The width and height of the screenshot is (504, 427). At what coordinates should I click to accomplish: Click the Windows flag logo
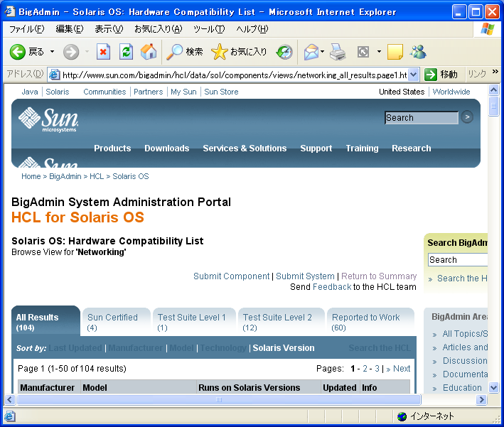pyautogui.click(x=488, y=29)
